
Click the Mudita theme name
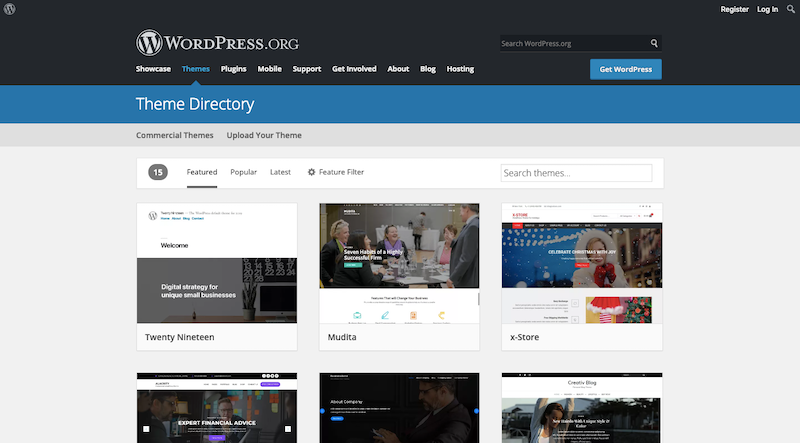coord(342,337)
